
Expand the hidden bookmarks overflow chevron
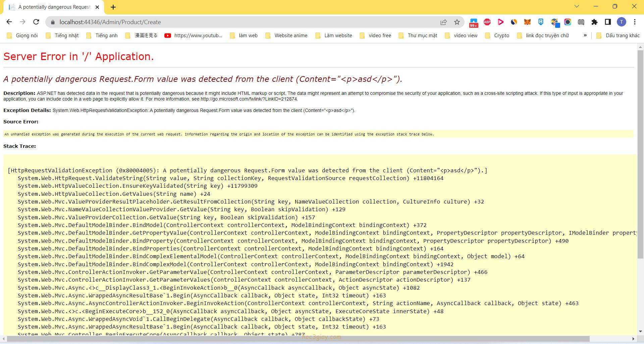tap(585, 35)
